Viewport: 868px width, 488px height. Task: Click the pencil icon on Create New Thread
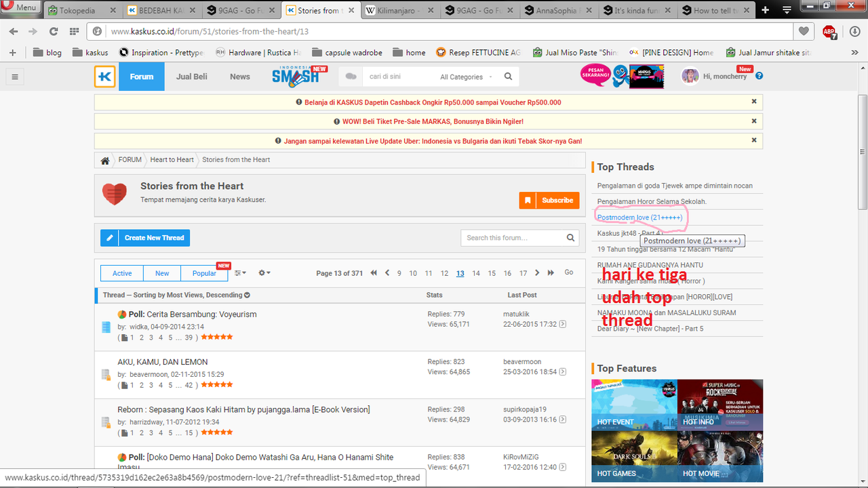tap(109, 237)
